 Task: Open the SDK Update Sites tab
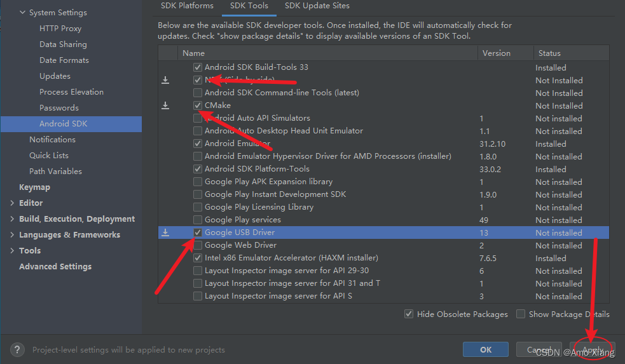click(x=317, y=6)
